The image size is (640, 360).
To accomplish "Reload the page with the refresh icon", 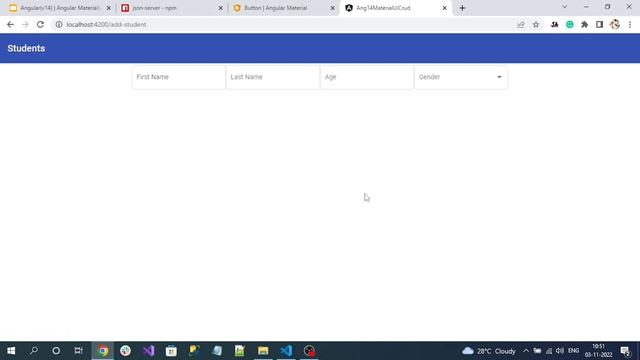I will 40,24.
